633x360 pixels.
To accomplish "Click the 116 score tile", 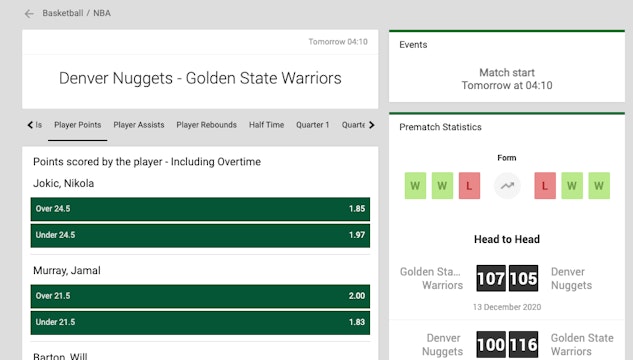I will (523, 344).
